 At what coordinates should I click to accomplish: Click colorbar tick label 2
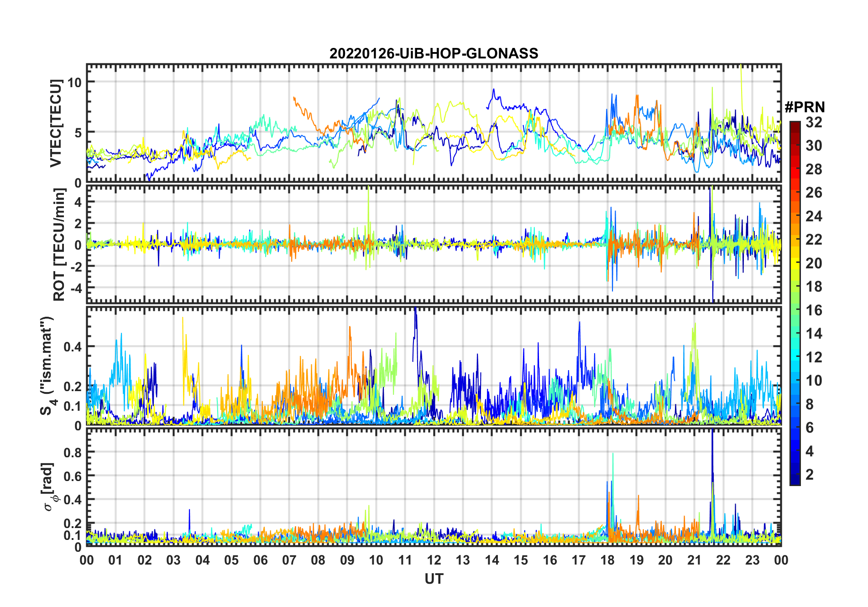click(810, 475)
